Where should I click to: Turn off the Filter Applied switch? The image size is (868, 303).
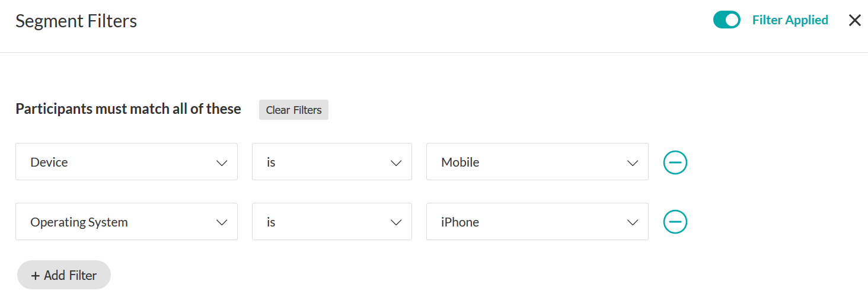coord(726,20)
